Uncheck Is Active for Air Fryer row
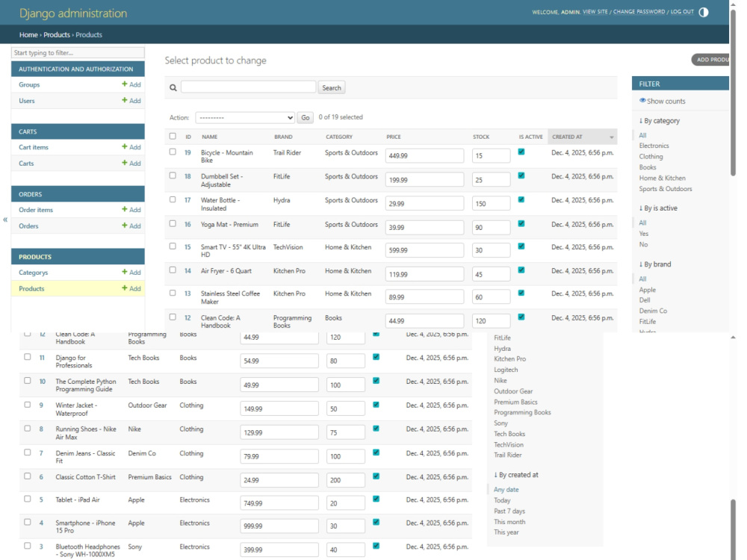 pyautogui.click(x=521, y=270)
